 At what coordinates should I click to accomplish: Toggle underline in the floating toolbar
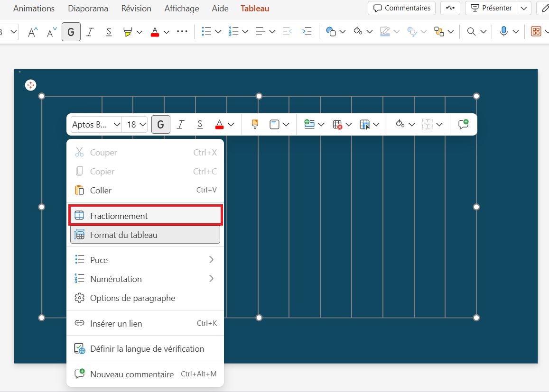point(200,124)
